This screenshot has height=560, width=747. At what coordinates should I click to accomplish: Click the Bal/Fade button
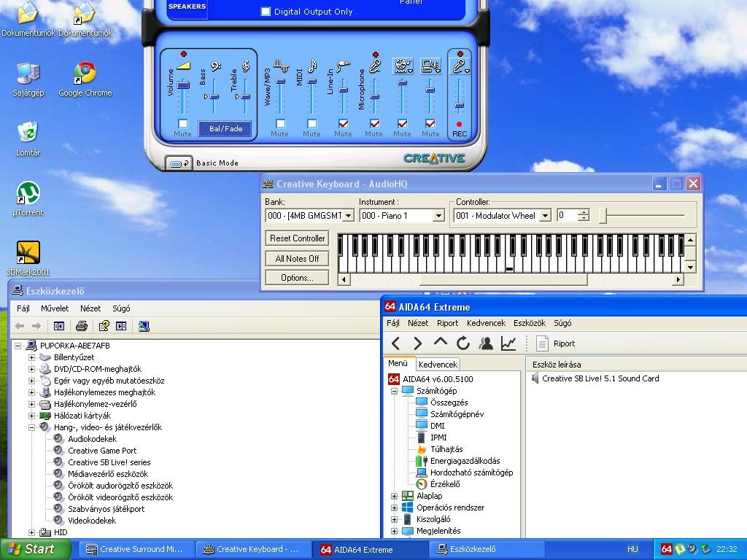(225, 129)
